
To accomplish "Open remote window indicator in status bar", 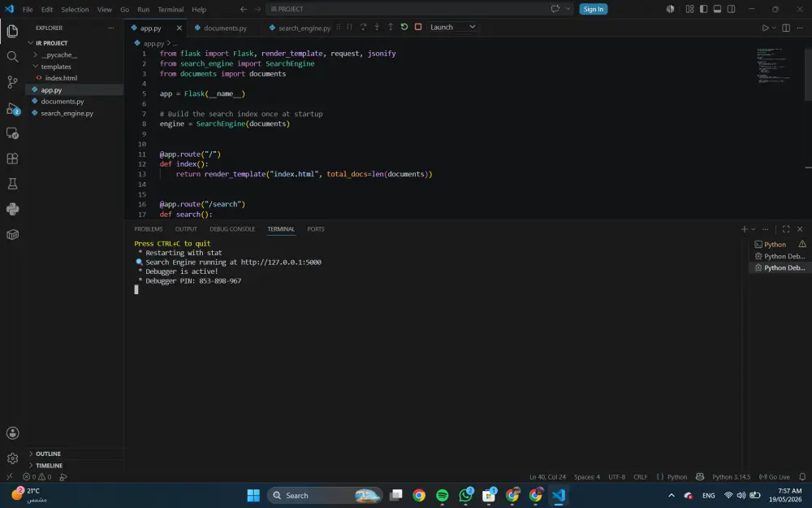I will tap(9, 477).
